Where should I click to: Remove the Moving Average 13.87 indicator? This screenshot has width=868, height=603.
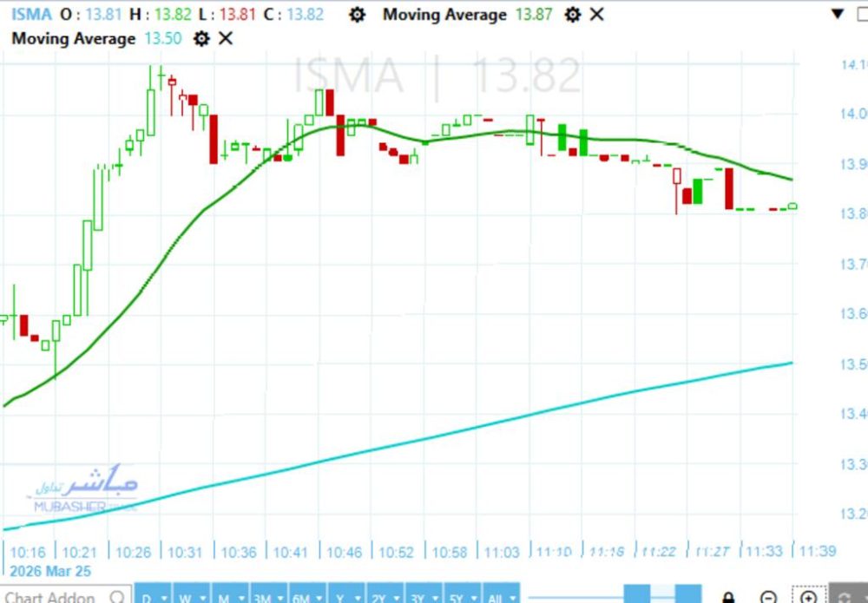[596, 15]
